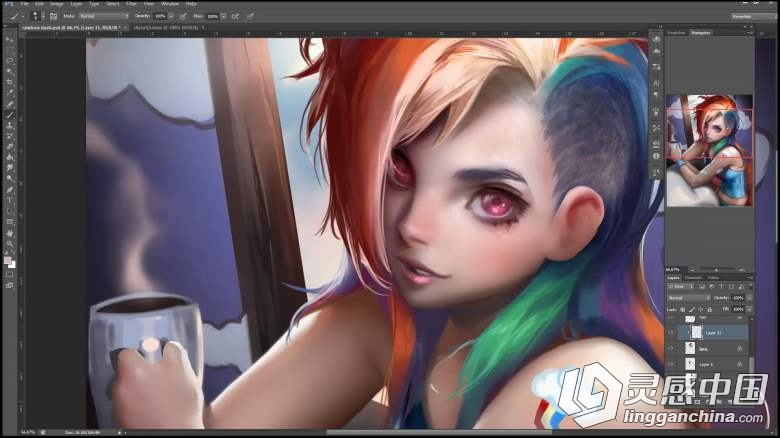Select the Healing Brush tool
The height and width of the screenshot is (438, 780).
[x=9, y=105]
